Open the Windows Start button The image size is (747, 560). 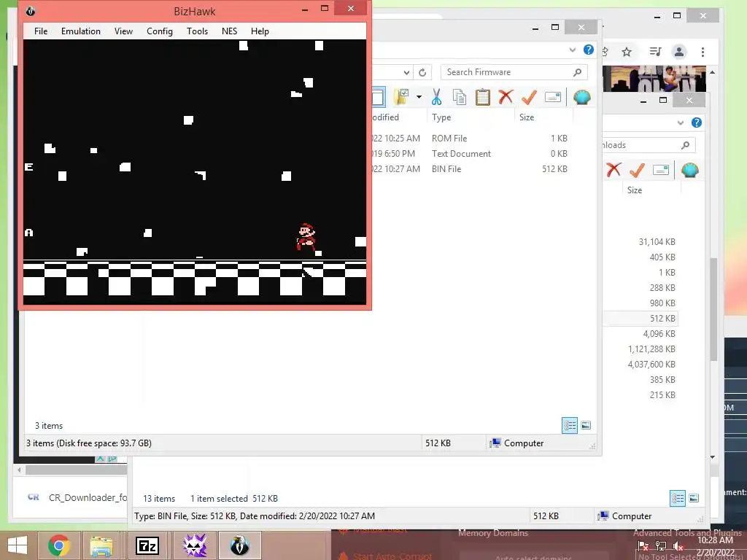point(18,545)
